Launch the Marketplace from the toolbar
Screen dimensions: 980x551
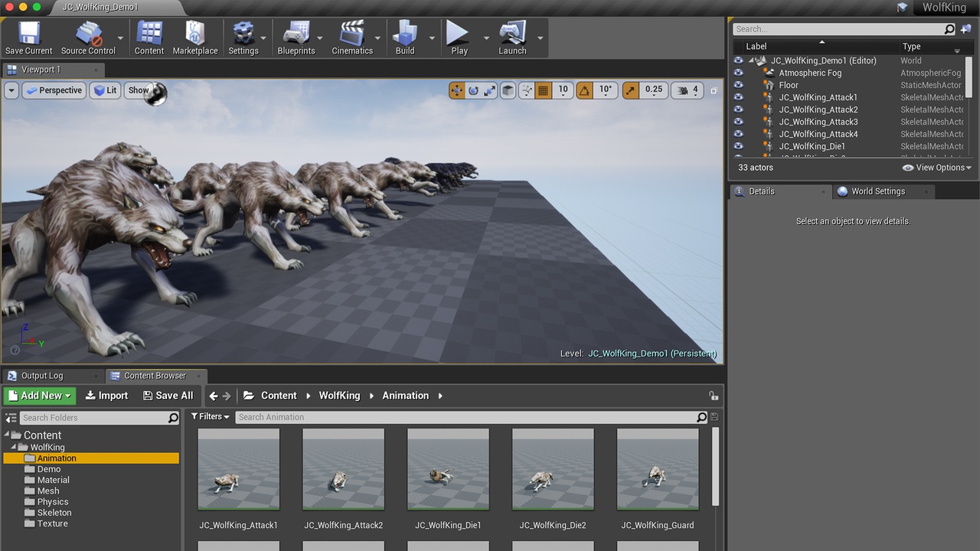[195, 37]
